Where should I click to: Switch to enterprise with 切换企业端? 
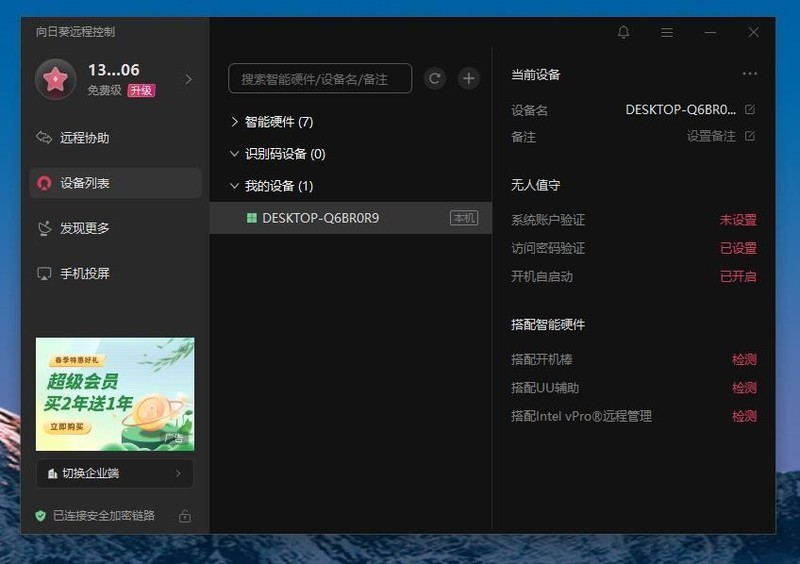115,474
